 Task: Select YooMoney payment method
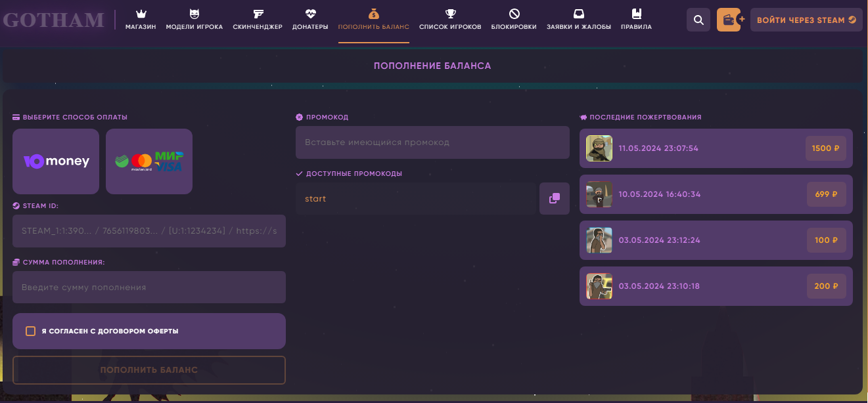(x=56, y=161)
